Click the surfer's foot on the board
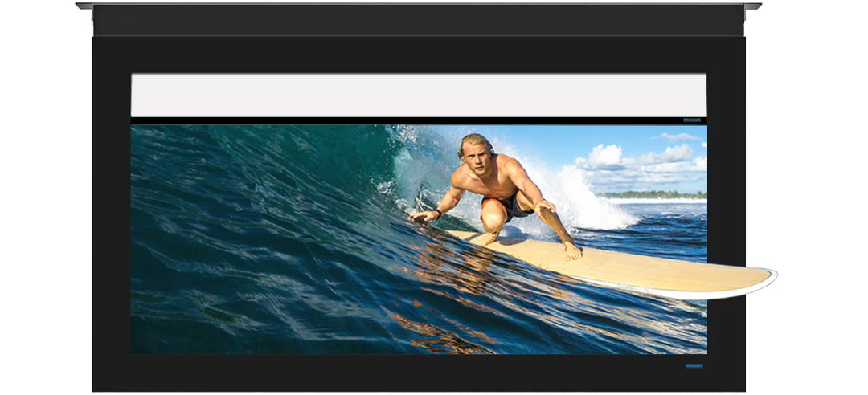This screenshot has width=868, height=395. coord(573,252)
